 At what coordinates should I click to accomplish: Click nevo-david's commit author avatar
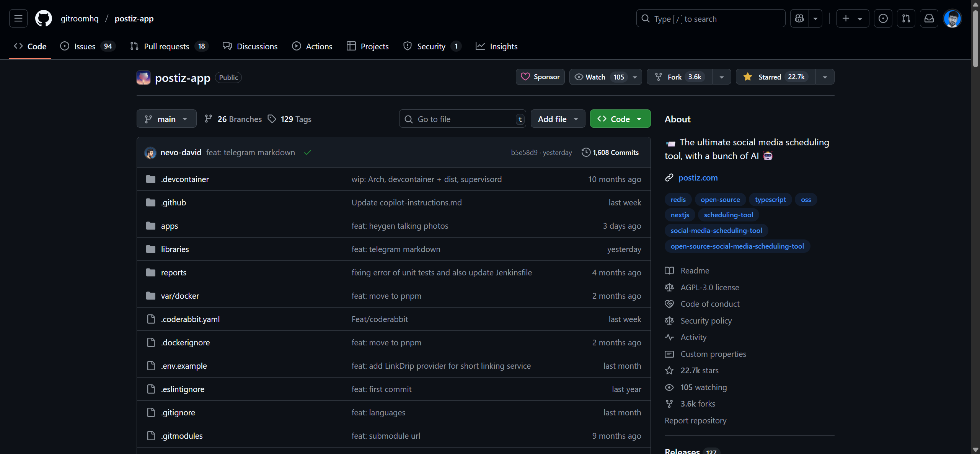point(150,153)
